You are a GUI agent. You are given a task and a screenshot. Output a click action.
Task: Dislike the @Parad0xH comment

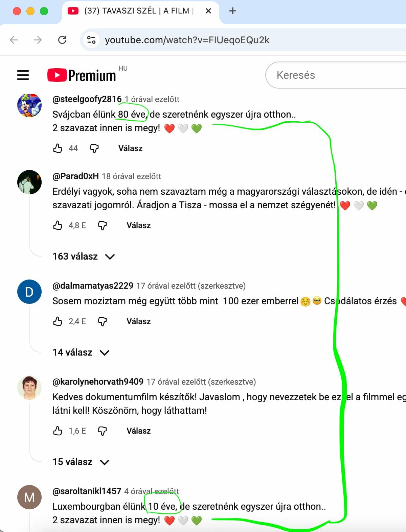[x=102, y=225]
